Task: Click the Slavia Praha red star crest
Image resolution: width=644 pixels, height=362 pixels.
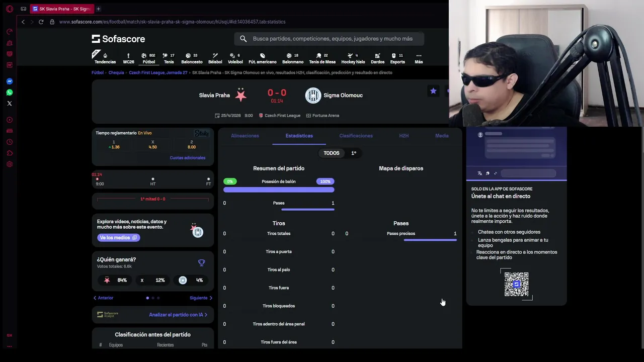Action: tap(241, 95)
